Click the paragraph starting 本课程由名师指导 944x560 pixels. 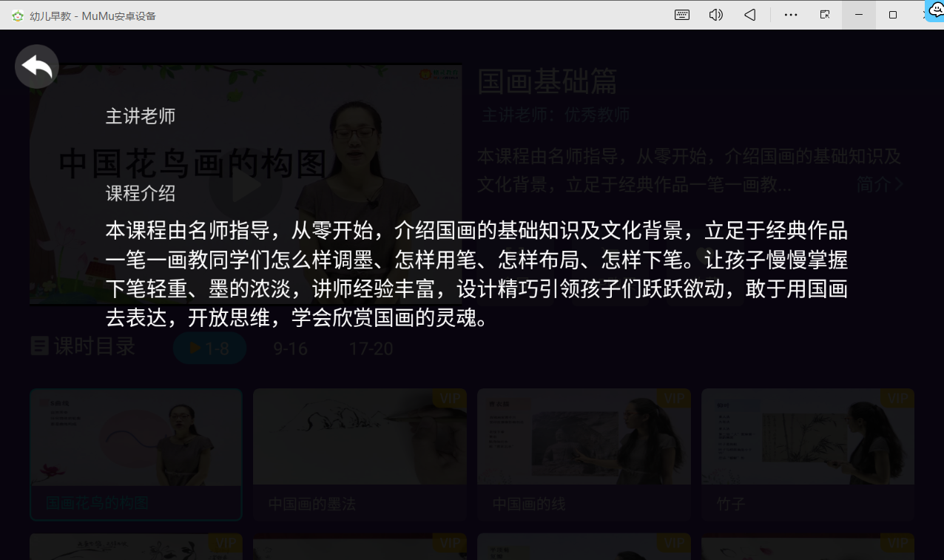476,274
